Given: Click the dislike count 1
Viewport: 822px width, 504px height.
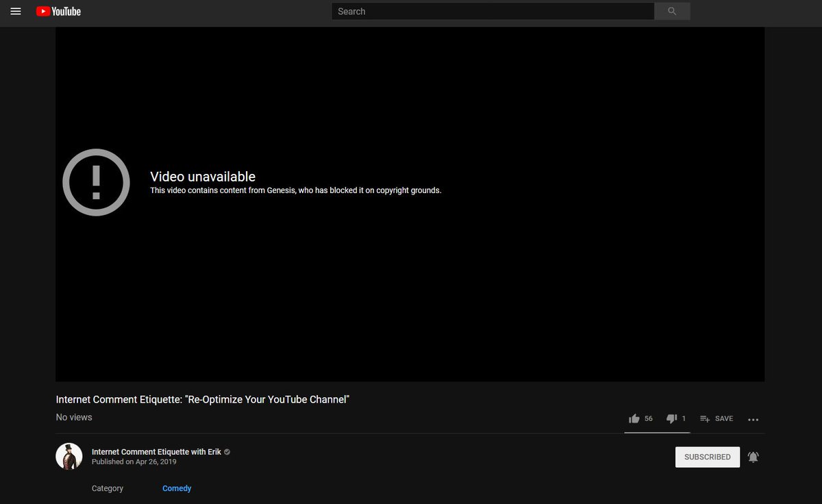Looking at the screenshot, I should [684, 418].
